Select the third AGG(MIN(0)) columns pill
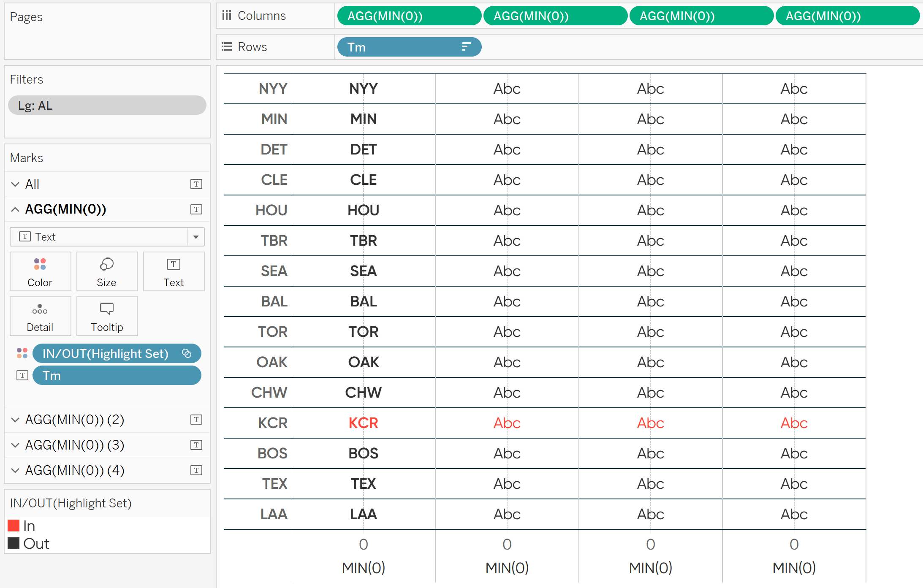This screenshot has width=923, height=588. (x=701, y=16)
